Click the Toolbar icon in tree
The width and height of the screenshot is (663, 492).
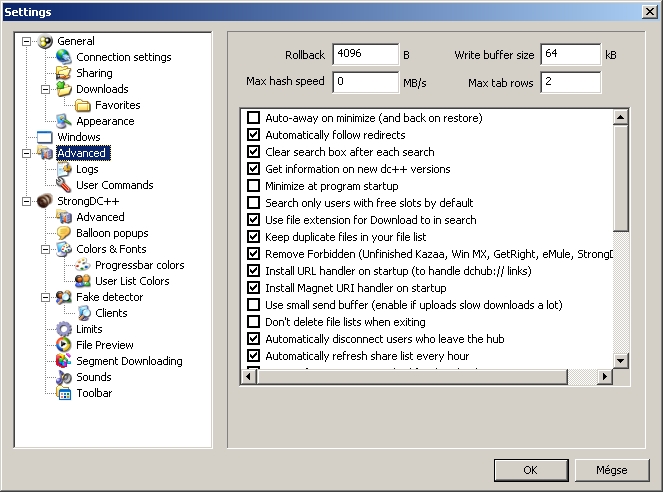point(63,393)
